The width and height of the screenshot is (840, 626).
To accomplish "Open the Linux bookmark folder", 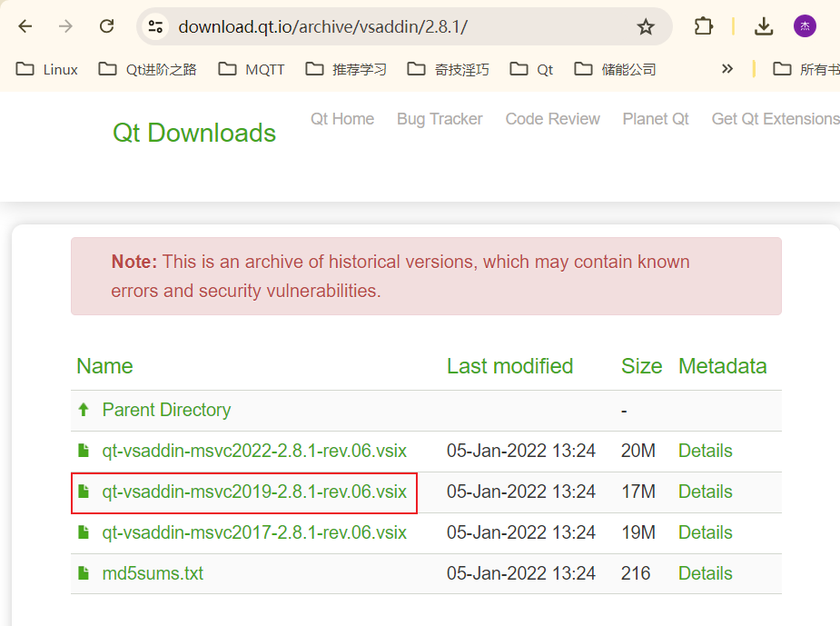I will click(x=46, y=69).
